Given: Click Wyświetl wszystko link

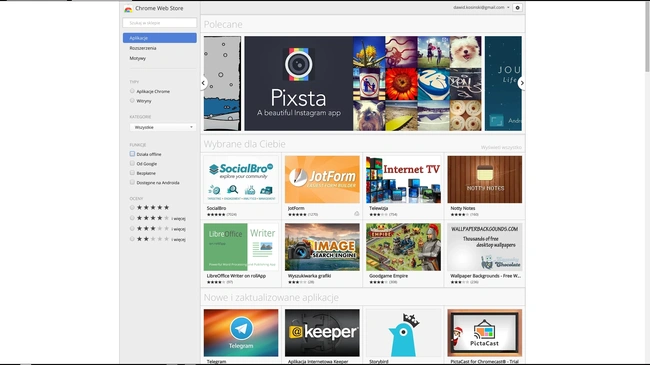Looking at the screenshot, I should pyautogui.click(x=501, y=147).
